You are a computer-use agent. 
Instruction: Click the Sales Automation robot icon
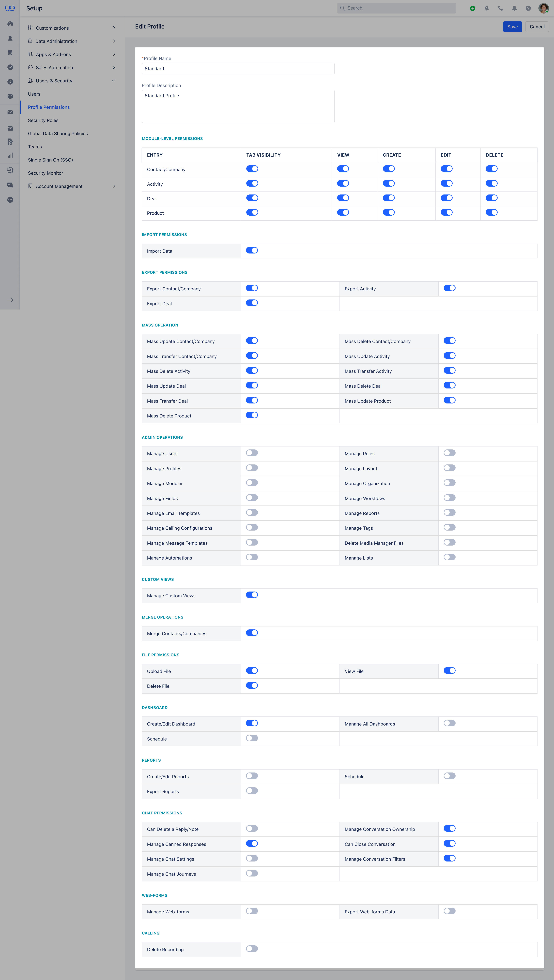[31, 67]
